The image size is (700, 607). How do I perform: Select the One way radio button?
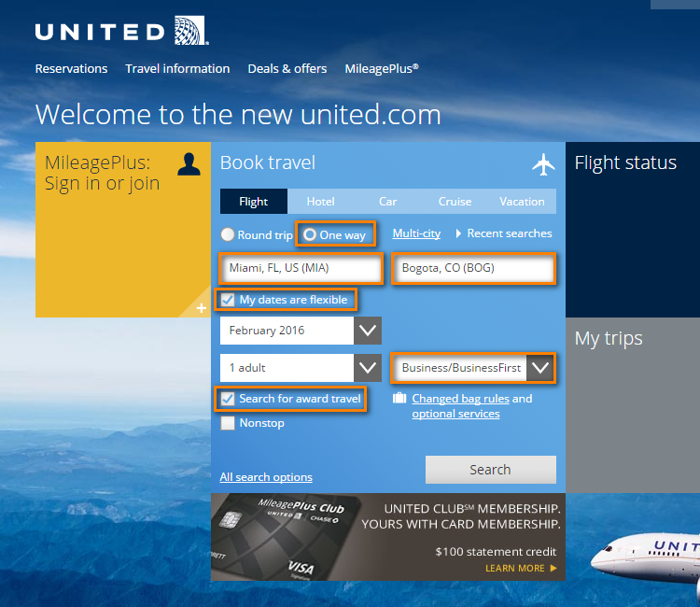pos(310,234)
